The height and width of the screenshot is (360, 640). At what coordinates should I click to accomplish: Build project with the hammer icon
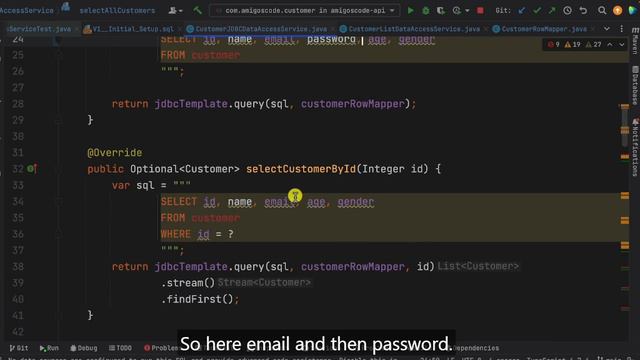[x=198, y=10]
